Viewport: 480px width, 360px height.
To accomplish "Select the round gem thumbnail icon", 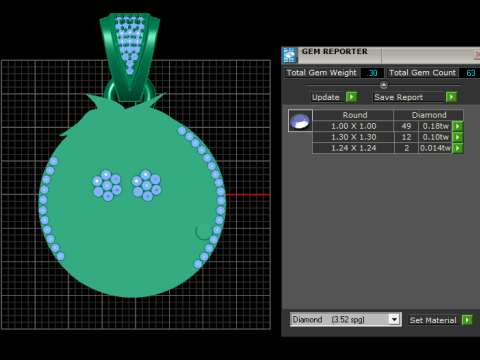I will pyautogui.click(x=300, y=121).
